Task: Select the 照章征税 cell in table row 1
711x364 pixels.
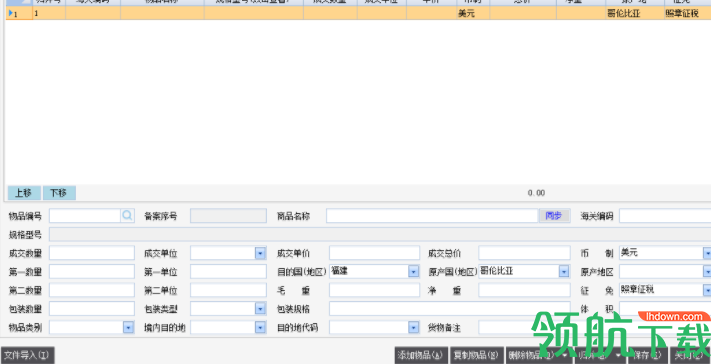Action: (x=687, y=13)
